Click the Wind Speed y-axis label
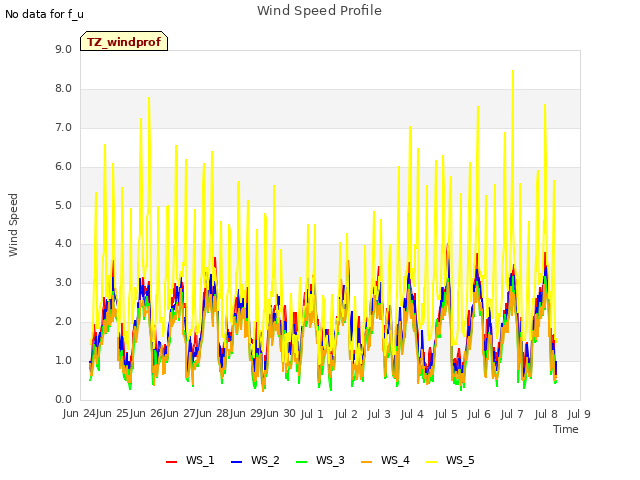This screenshot has width=640, height=480. point(13,225)
